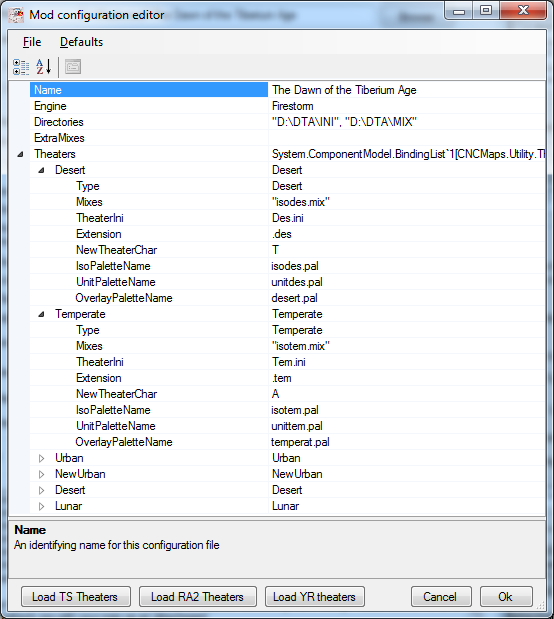
Task: Sort properties alphabetically
Action: tap(43, 67)
